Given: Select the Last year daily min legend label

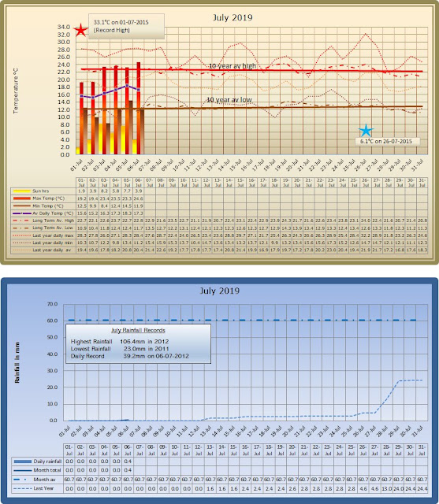Looking at the screenshot, I should click(53, 243).
